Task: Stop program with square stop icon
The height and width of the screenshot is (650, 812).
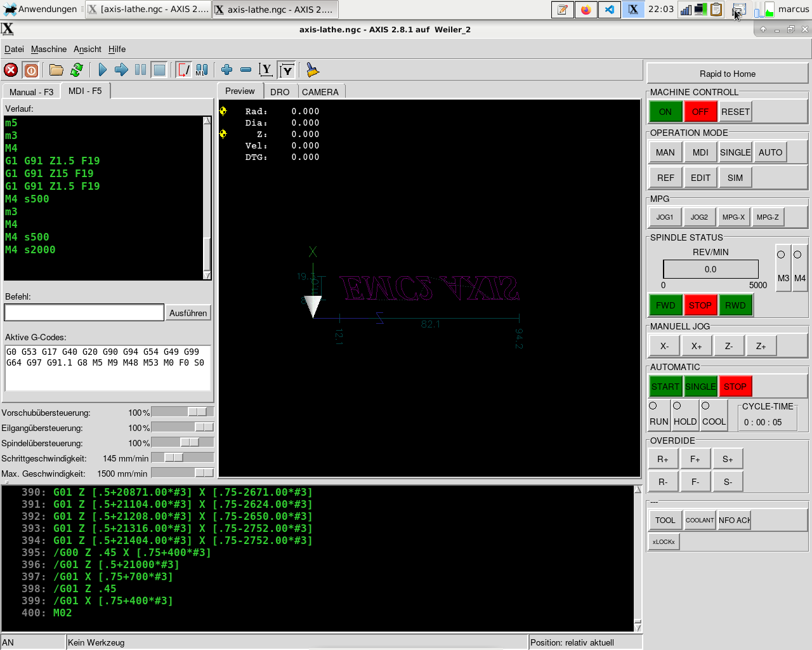Action: (x=159, y=70)
